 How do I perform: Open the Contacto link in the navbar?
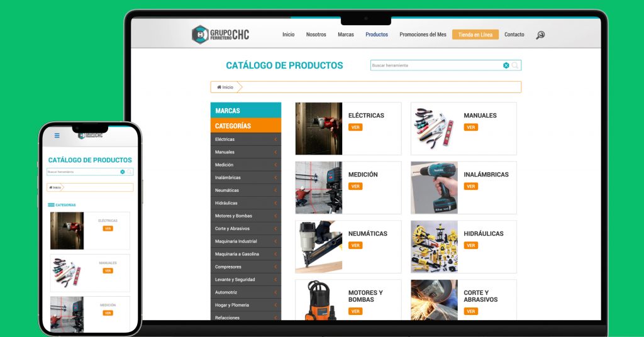(x=514, y=35)
